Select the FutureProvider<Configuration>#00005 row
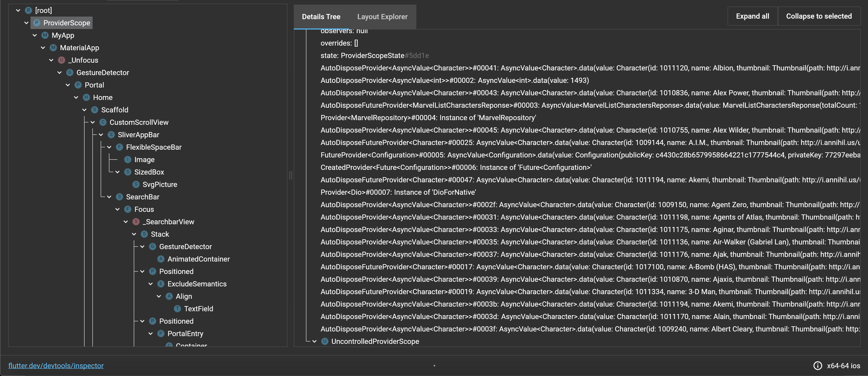Viewport: 868px width, 376px height. [590, 155]
